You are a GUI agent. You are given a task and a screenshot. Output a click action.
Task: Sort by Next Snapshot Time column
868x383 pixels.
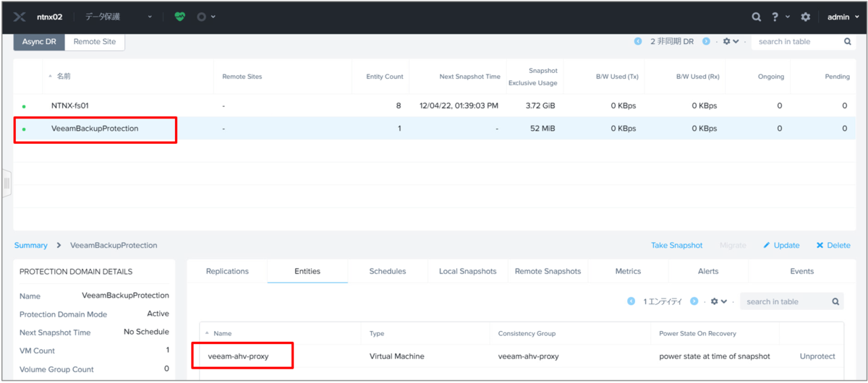coord(469,77)
